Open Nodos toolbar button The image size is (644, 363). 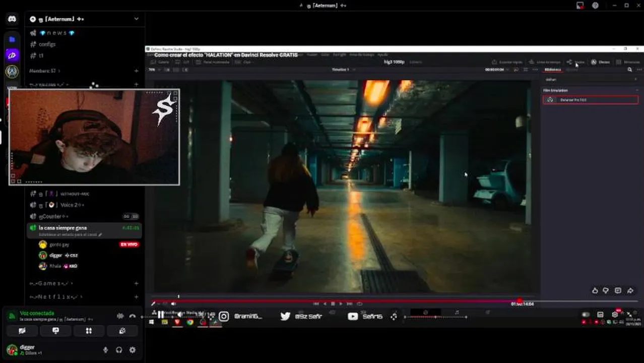tap(575, 62)
